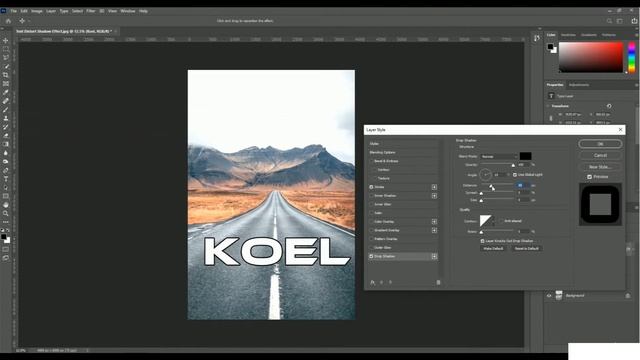Select the Crop tool

(6, 75)
